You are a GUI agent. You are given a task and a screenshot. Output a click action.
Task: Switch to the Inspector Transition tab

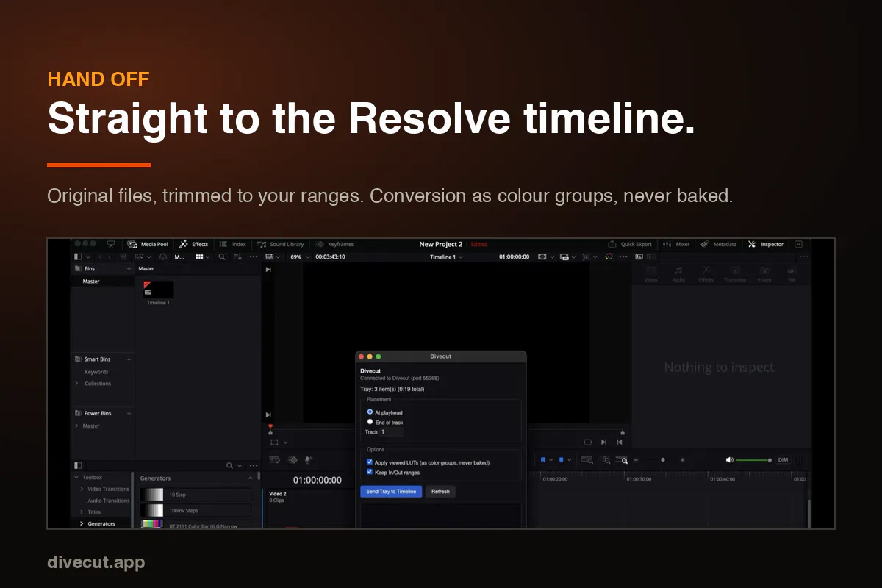(x=735, y=274)
